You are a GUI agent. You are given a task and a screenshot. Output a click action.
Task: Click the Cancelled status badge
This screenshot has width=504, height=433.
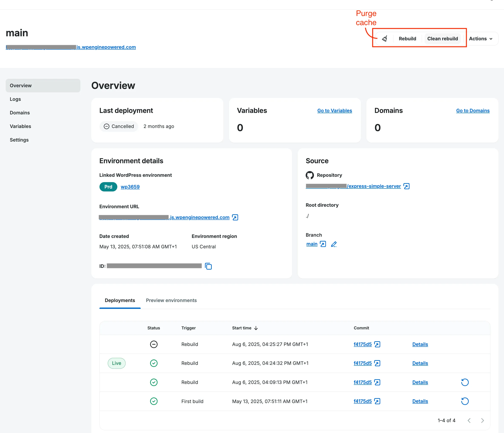point(119,126)
